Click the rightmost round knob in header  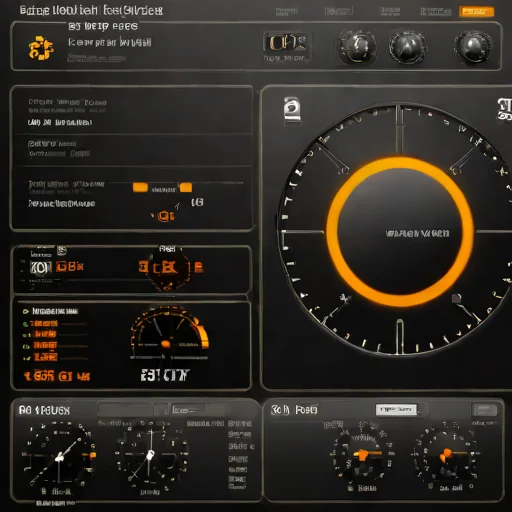[x=472, y=46]
